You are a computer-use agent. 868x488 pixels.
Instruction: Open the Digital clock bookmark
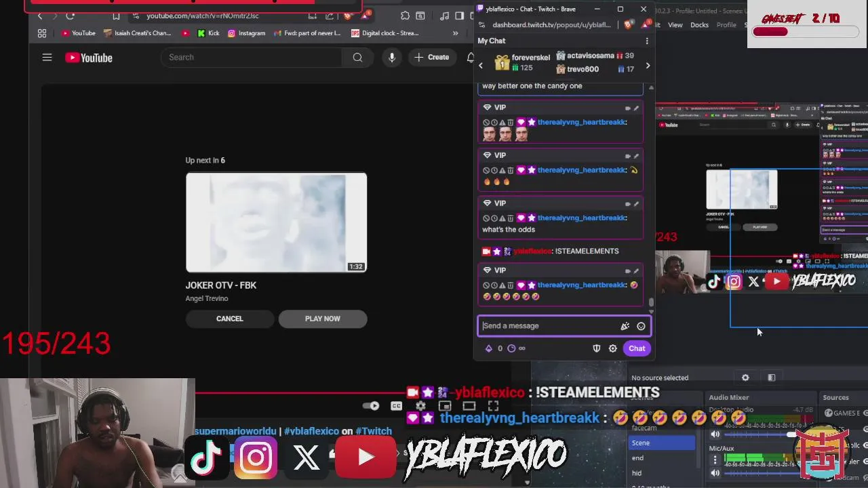click(x=384, y=33)
